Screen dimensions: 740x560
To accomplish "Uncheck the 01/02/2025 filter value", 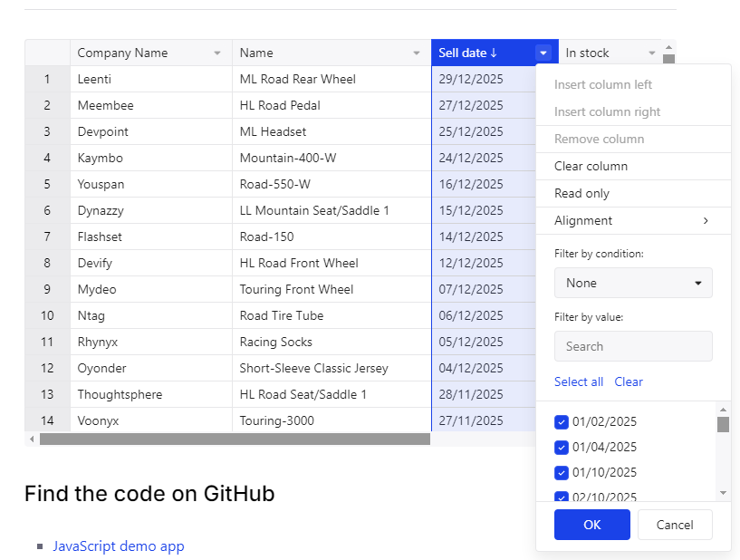I will [562, 421].
